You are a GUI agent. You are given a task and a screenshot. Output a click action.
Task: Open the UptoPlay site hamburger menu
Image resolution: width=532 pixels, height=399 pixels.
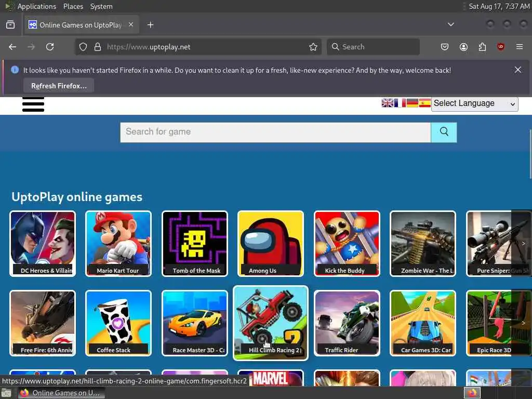[x=33, y=104]
